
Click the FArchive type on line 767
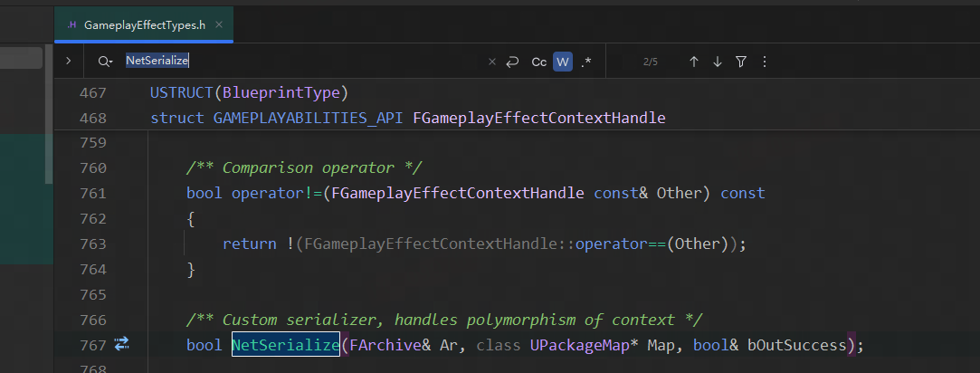385,344
